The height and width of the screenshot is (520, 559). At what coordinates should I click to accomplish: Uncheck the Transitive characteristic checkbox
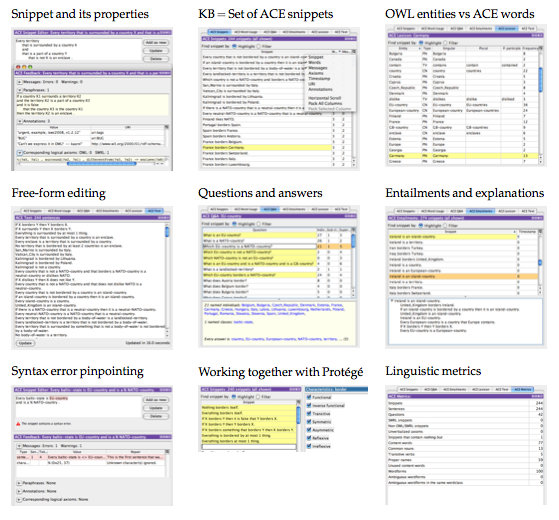(309, 414)
